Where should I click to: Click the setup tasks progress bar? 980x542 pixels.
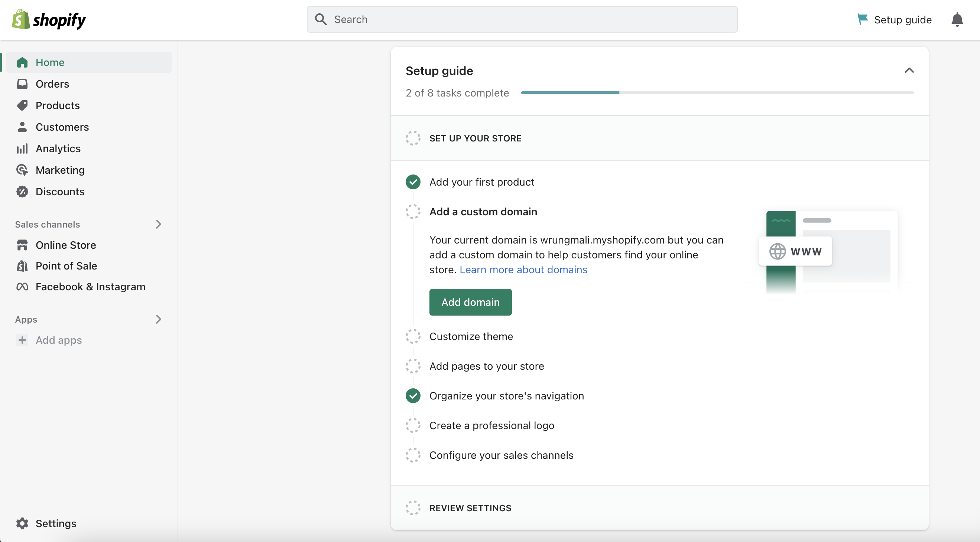pos(717,93)
